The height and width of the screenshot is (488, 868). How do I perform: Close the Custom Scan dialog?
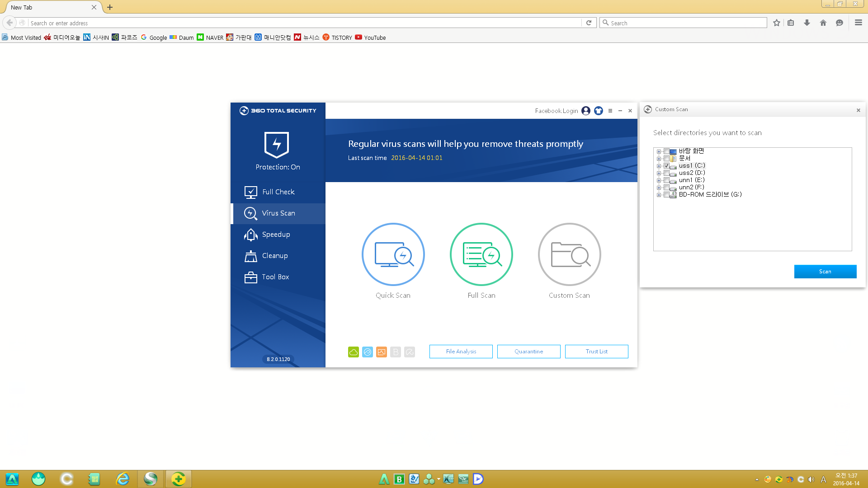859,110
